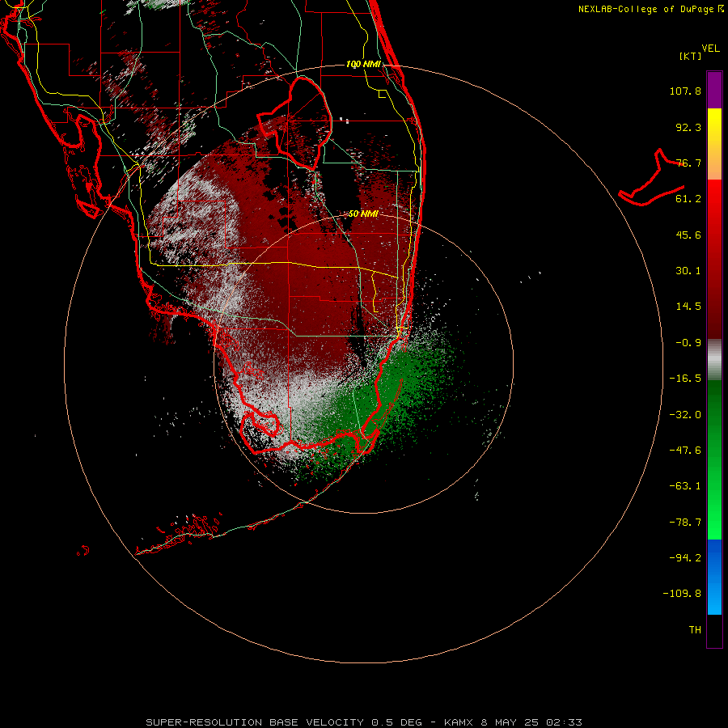728x728 pixels.
Task: Click the -63.1 velocity scale value
Action: [x=685, y=486]
